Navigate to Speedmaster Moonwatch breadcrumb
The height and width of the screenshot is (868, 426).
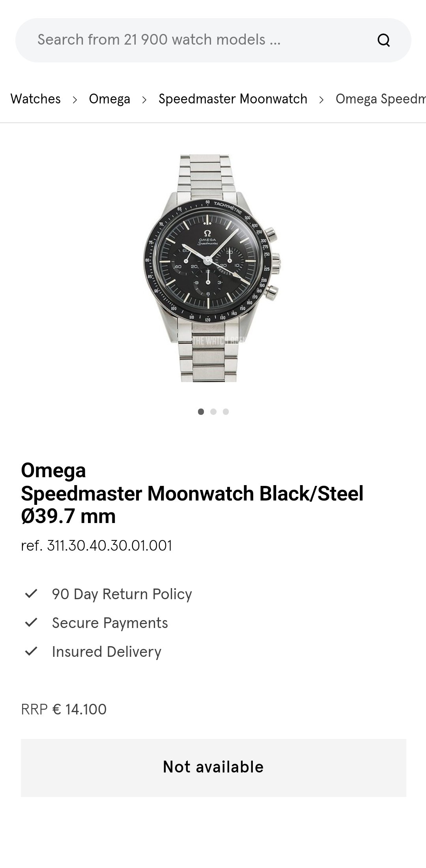click(x=233, y=99)
